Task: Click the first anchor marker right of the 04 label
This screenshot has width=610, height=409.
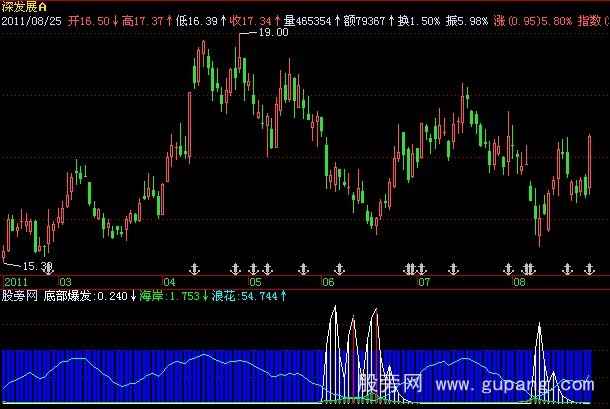Action: tap(194, 269)
